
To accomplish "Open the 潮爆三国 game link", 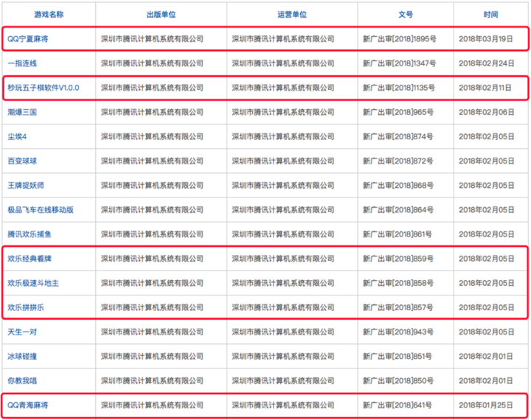I will click(x=22, y=112).
